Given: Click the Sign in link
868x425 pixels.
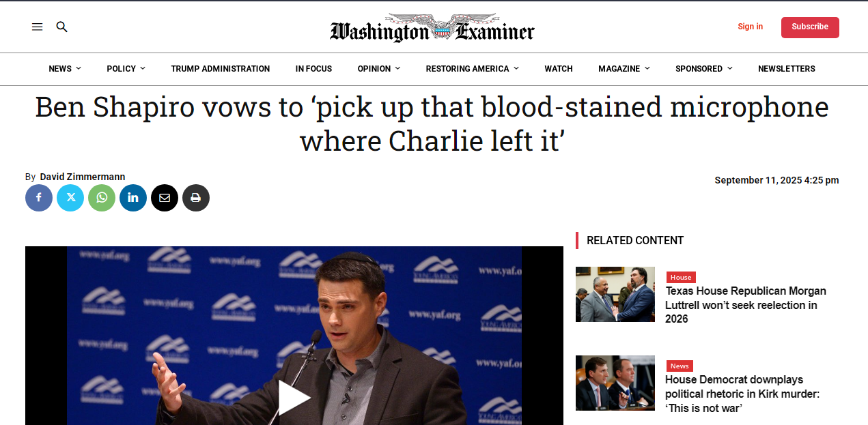Looking at the screenshot, I should (x=750, y=27).
